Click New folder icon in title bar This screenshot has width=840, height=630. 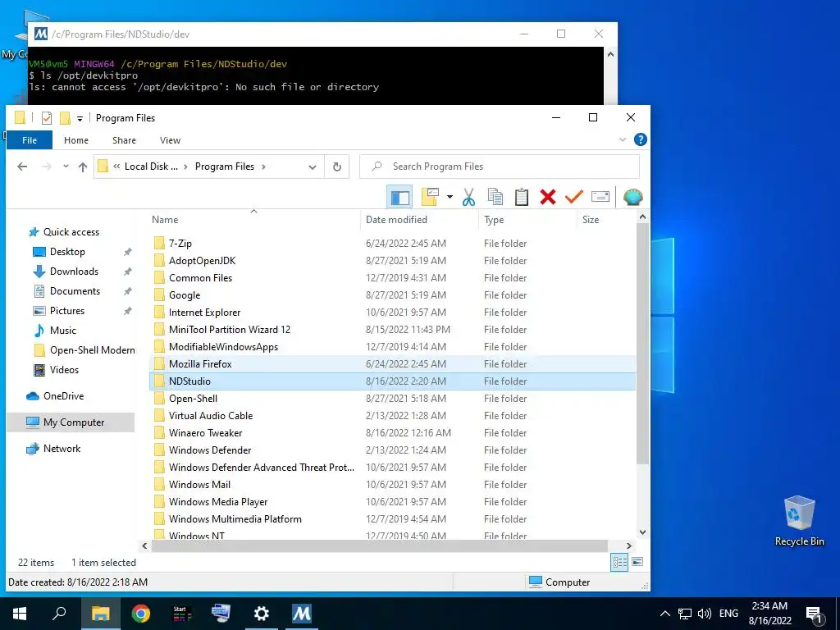click(x=65, y=118)
